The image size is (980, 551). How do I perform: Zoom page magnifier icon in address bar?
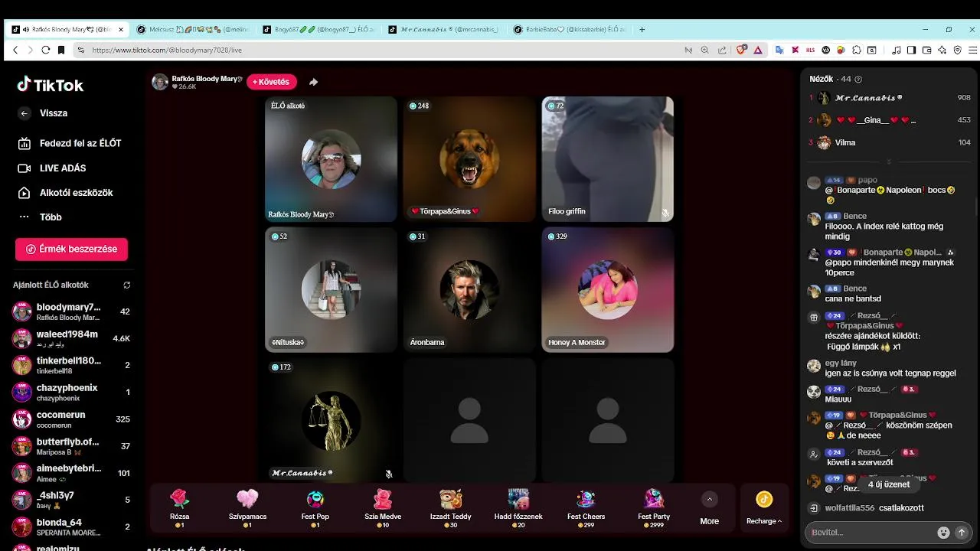(704, 50)
